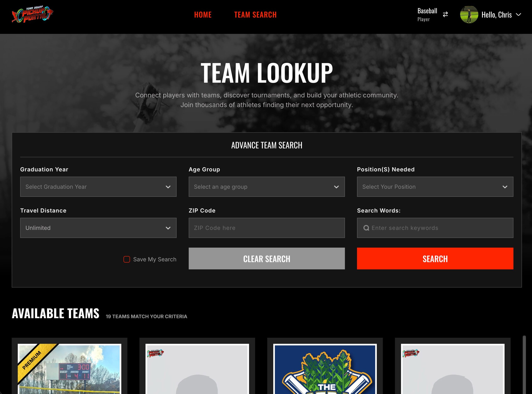
Task: Expand the Graduation Year dropdown
Action: click(x=98, y=187)
